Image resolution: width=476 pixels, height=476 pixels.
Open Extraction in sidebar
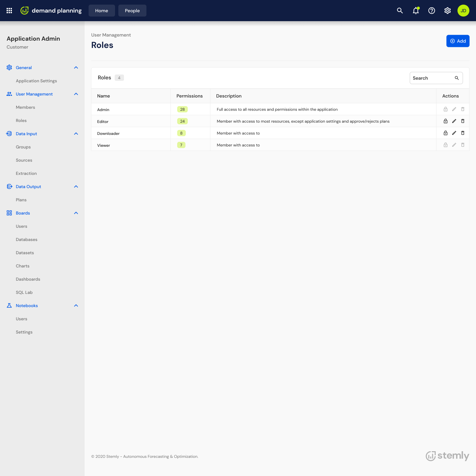(26, 173)
